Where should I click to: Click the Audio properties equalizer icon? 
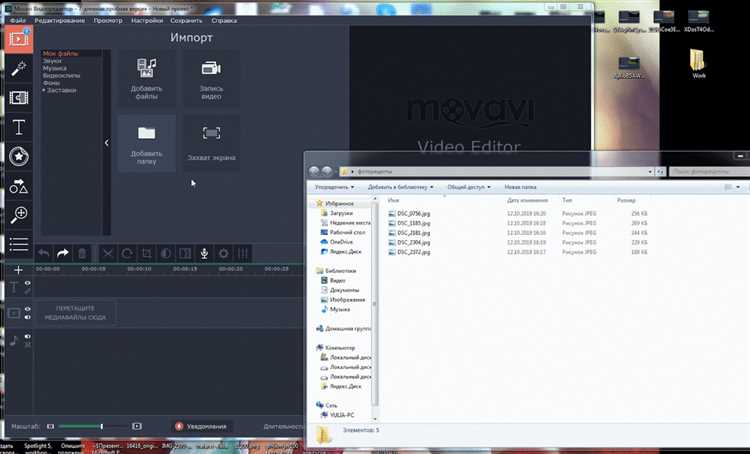point(243,254)
